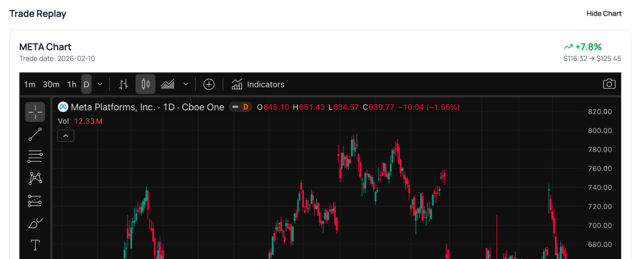This screenshot has height=259, width=644.
Task: Click the high price H651.43 value
Action: (x=309, y=107)
